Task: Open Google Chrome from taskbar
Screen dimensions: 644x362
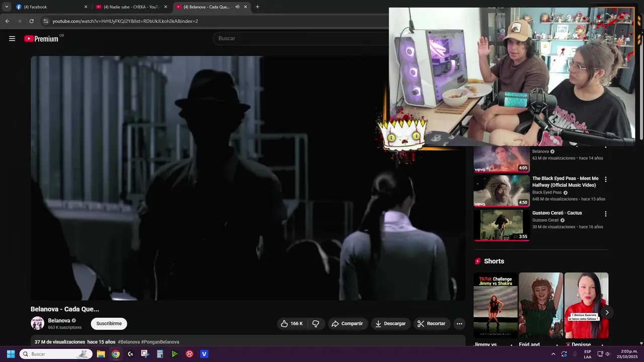Action: pyautogui.click(x=116, y=354)
